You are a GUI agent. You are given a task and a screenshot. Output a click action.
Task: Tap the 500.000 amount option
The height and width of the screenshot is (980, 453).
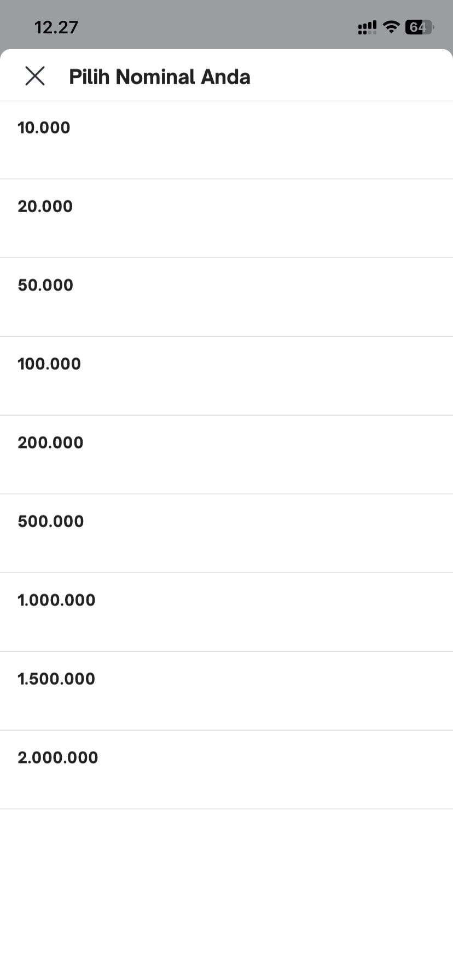[x=226, y=534]
